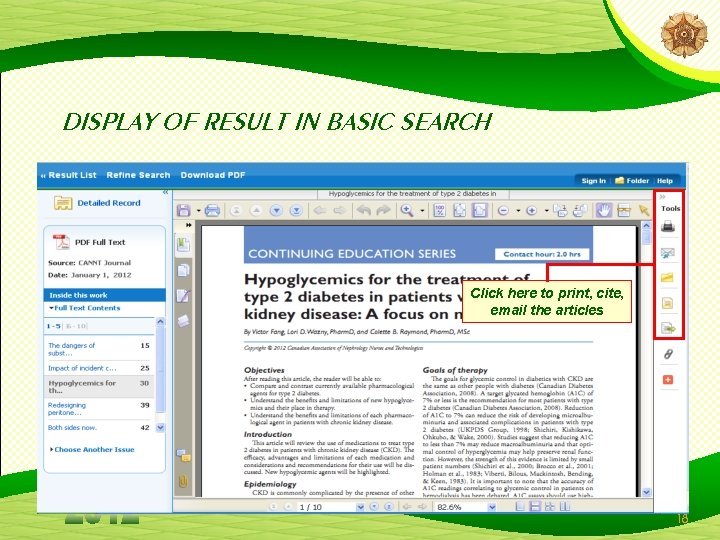Select the 6 - 10 contents range
Image resolution: width=720 pixels, height=540 pixels.
coord(76,326)
